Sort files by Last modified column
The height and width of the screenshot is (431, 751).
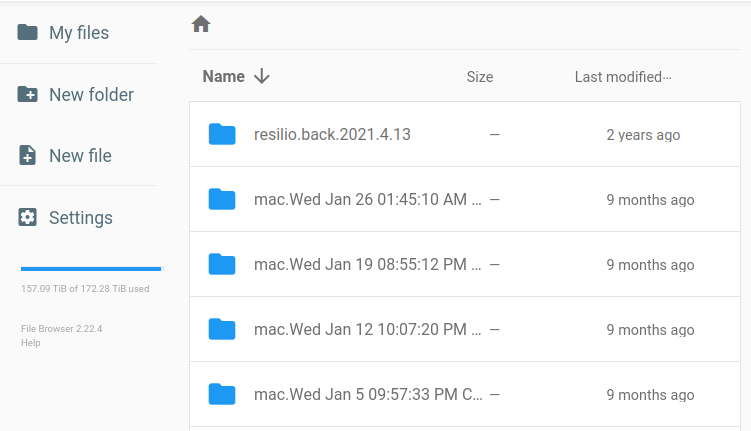pyautogui.click(x=618, y=77)
